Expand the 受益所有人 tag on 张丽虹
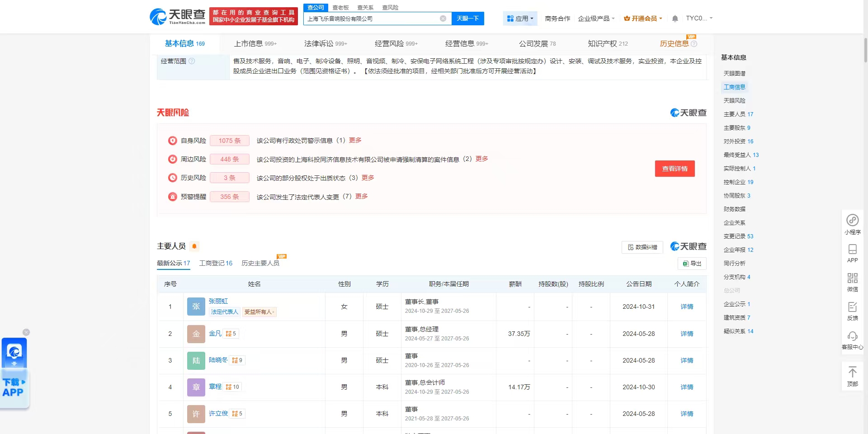The height and width of the screenshot is (434, 868). coord(259,312)
